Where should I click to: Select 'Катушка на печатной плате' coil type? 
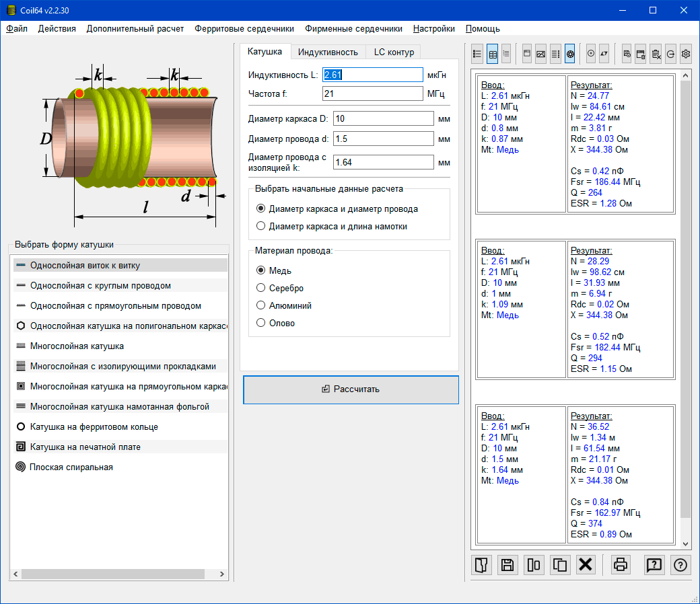tap(120, 447)
